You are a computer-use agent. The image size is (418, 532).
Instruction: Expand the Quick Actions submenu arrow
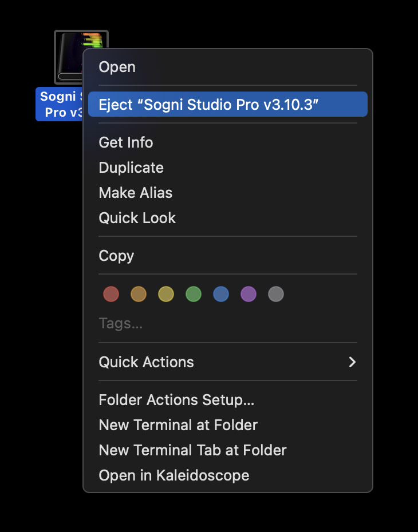(352, 362)
